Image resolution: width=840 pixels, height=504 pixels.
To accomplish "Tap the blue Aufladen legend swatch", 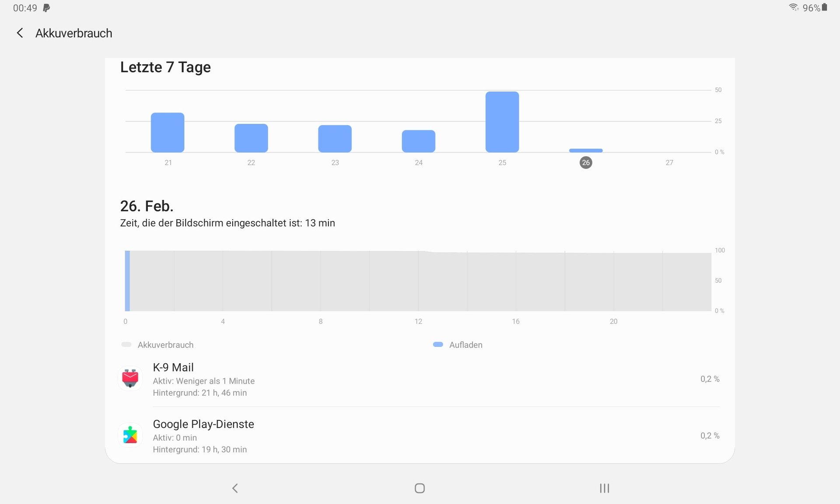I will tap(438, 344).
